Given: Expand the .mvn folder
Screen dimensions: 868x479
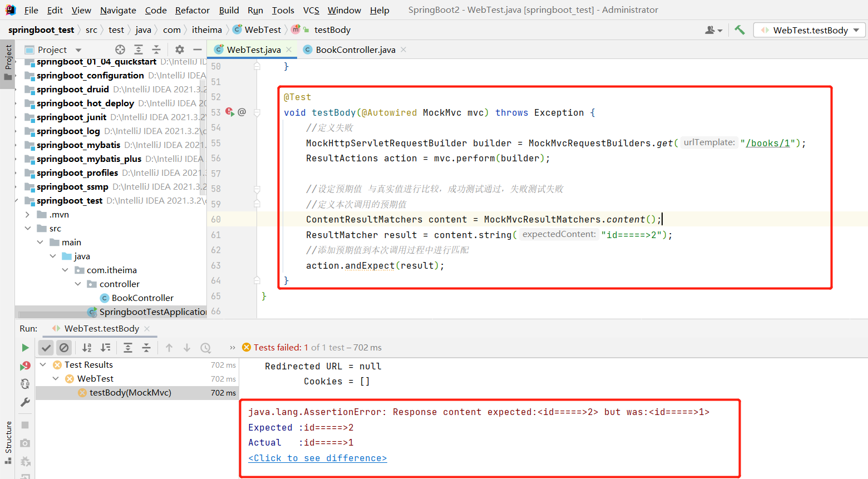Looking at the screenshot, I should click(x=27, y=215).
